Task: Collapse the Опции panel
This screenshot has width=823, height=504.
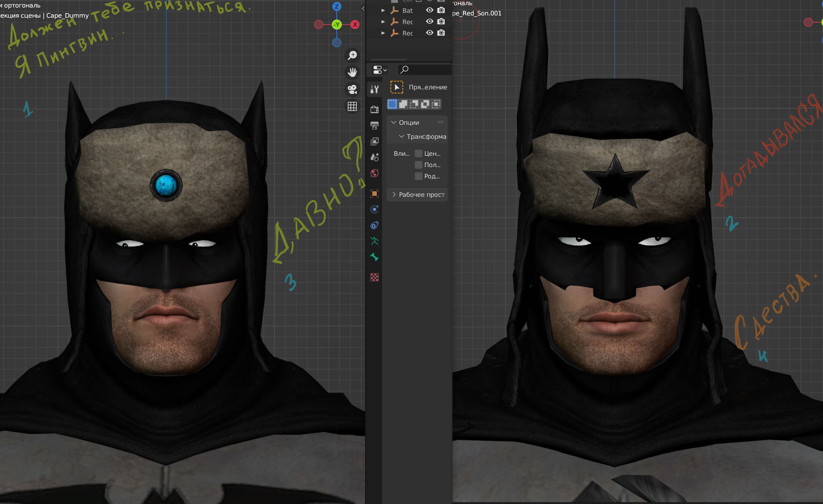Action: point(393,123)
